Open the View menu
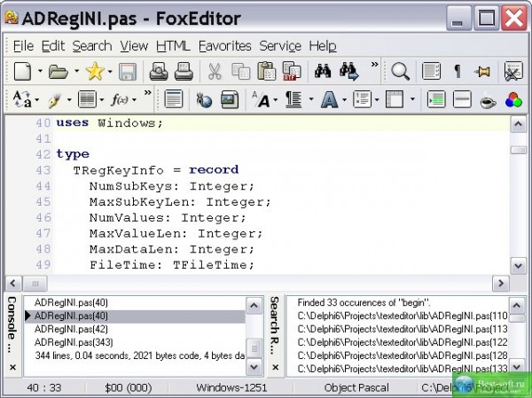 135,46
